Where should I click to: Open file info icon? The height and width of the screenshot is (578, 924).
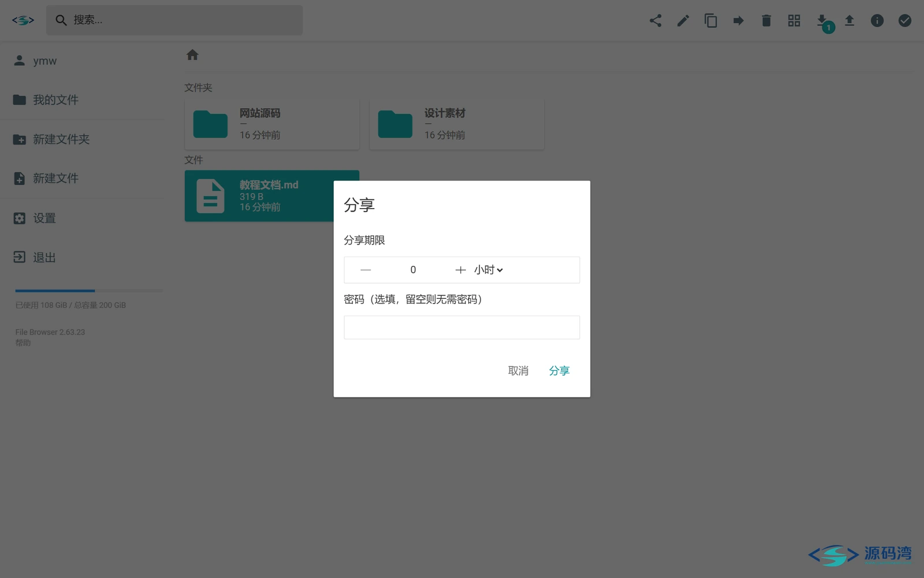877,21
